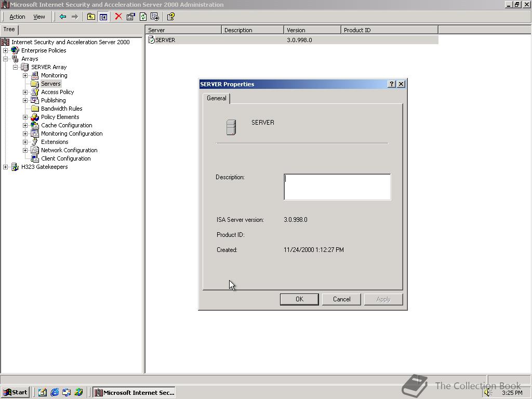Click the Network Configuration icon
Image resolution: width=532 pixels, height=399 pixels.
point(35,150)
